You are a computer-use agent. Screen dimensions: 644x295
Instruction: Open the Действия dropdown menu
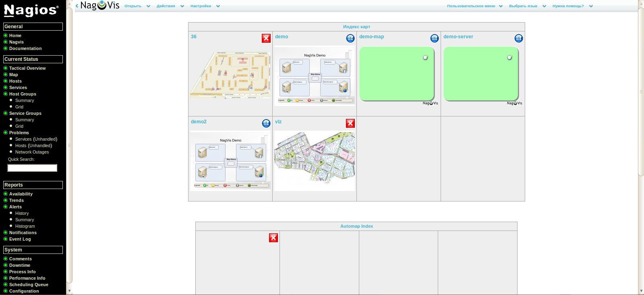coord(170,6)
